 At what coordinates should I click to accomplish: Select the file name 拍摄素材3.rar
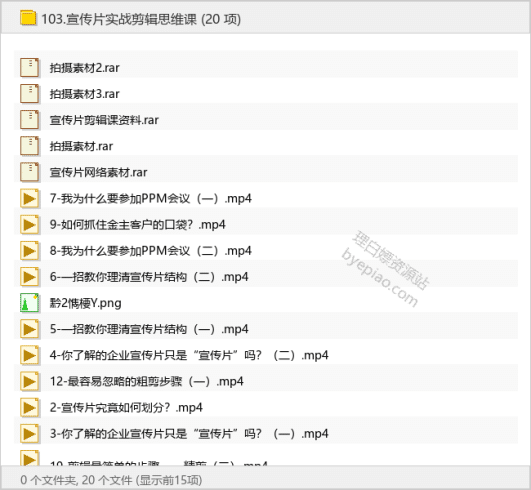(x=85, y=94)
